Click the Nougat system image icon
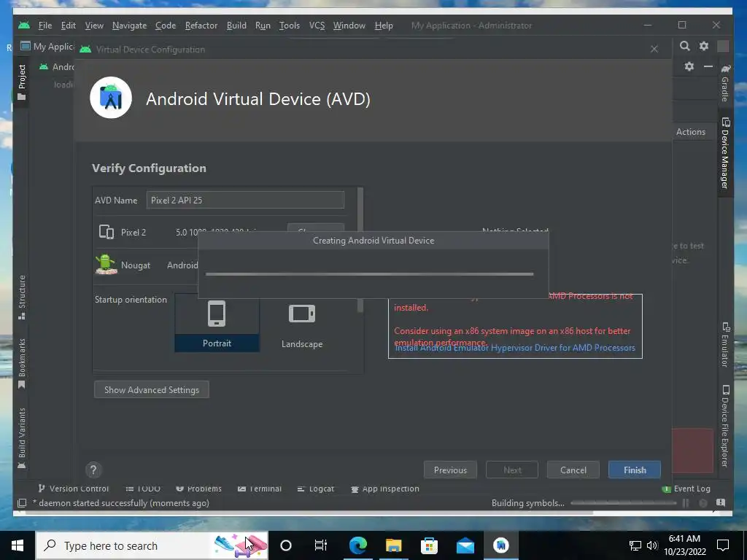This screenshot has height=560, width=747. [106, 264]
